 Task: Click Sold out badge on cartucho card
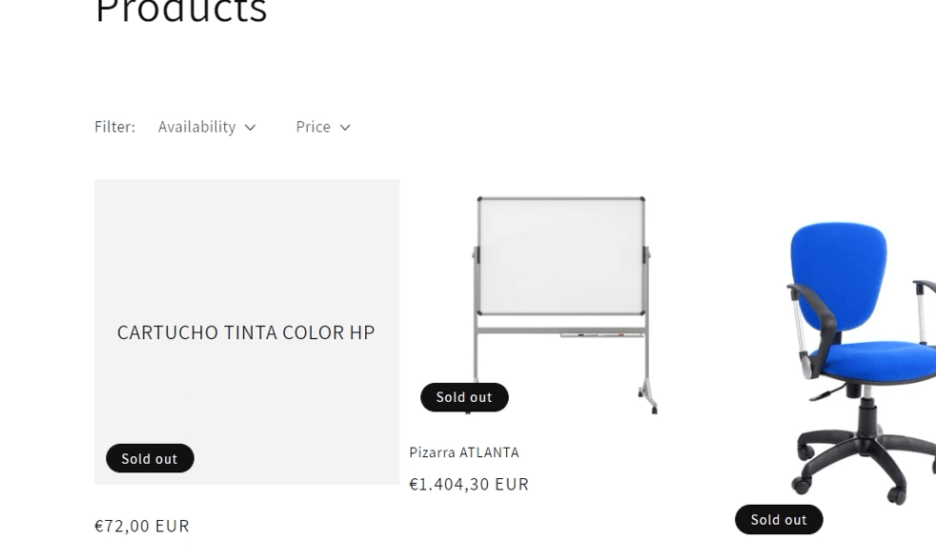click(150, 459)
